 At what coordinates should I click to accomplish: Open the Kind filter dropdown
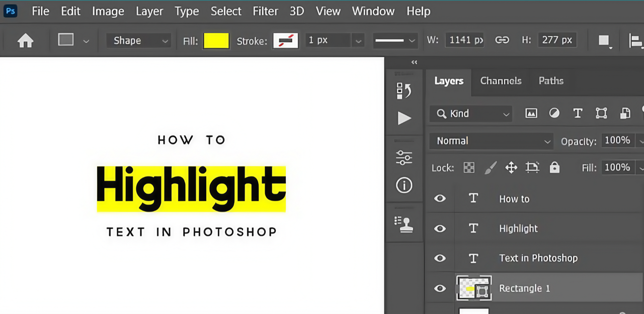click(x=470, y=114)
